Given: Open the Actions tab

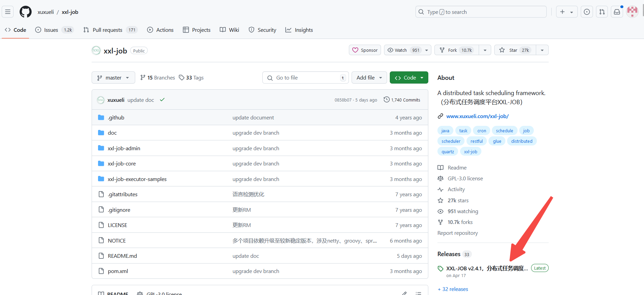Looking at the screenshot, I should coord(160,30).
